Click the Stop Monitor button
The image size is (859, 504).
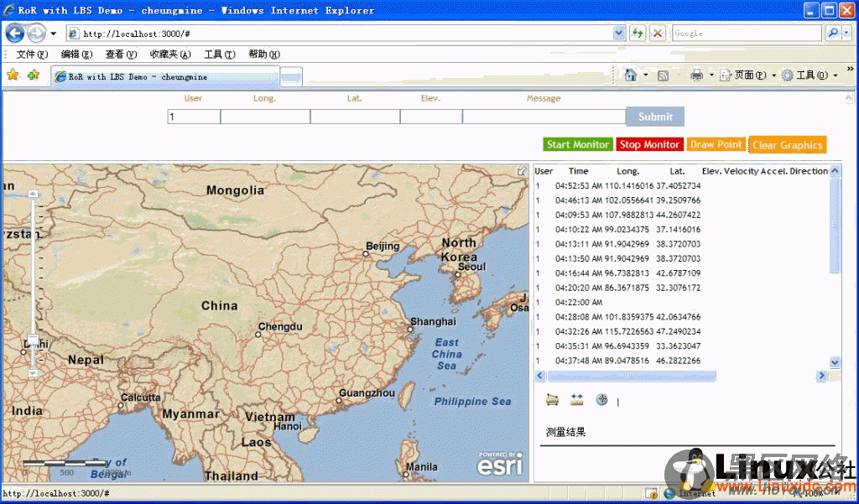[x=650, y=144]
